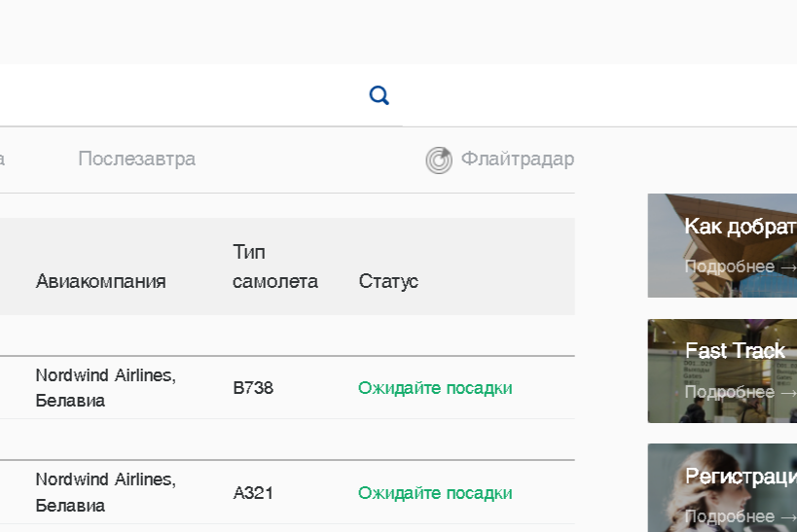
Task: Click the Тип самолета column header
Action: coord(274,266)
